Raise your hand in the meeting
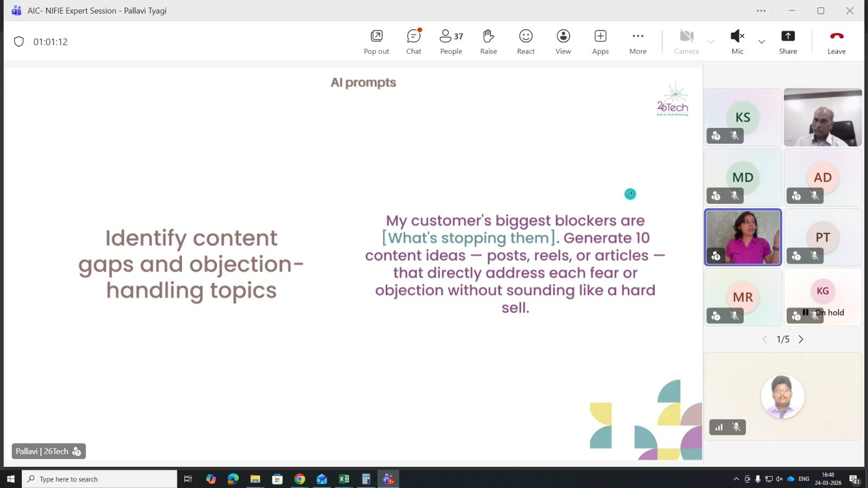The height and width of the screenshot is (488, 868). tap(488, 42)
